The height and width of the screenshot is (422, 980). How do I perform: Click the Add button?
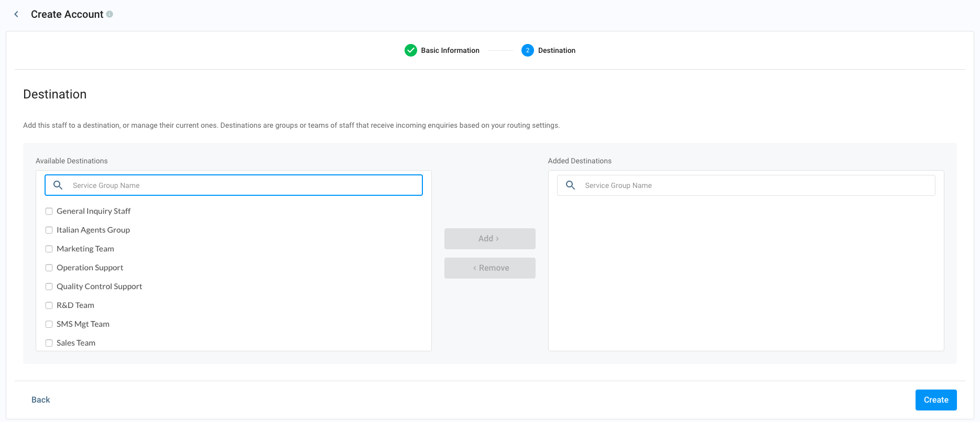[x=490, y=239]
